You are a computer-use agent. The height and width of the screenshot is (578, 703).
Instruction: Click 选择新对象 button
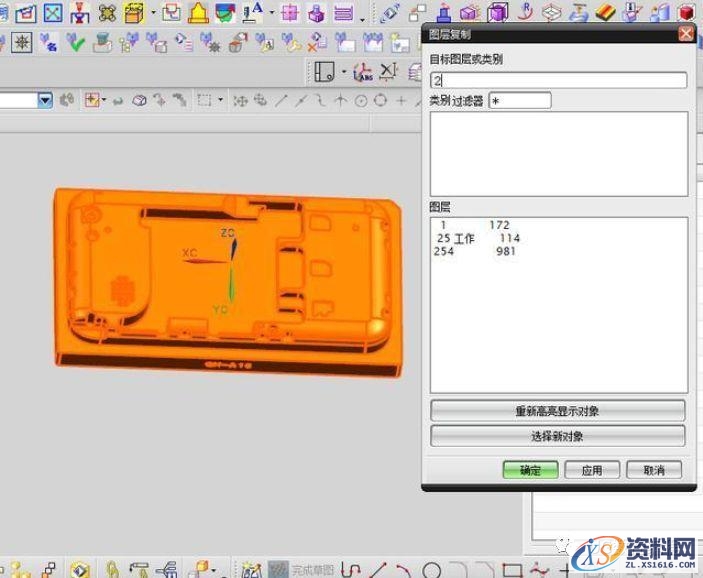[x=557, y=436]
